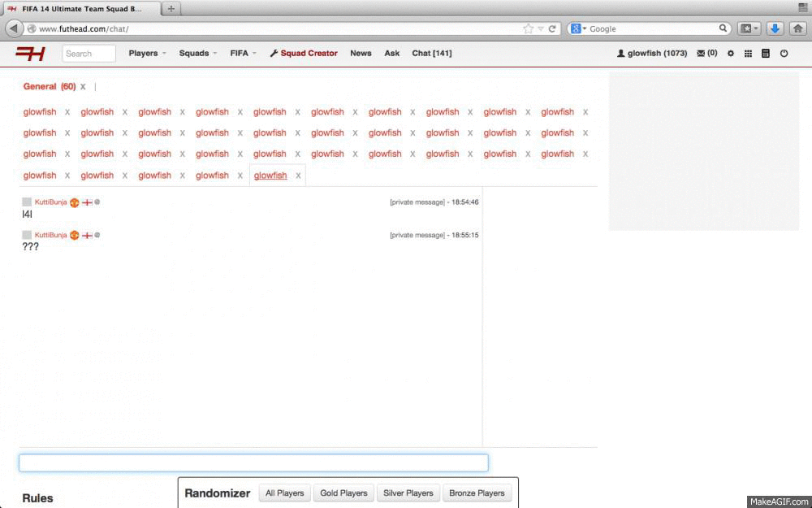
Task: Click the Bronze Players randomizer button
Action: pos(477,493)
